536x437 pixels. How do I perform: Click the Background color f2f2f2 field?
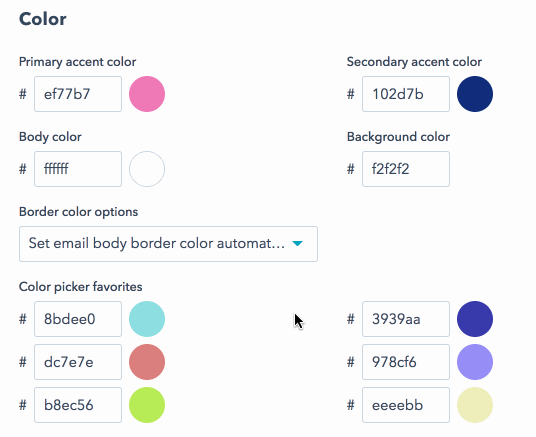[x=406, y=169]
